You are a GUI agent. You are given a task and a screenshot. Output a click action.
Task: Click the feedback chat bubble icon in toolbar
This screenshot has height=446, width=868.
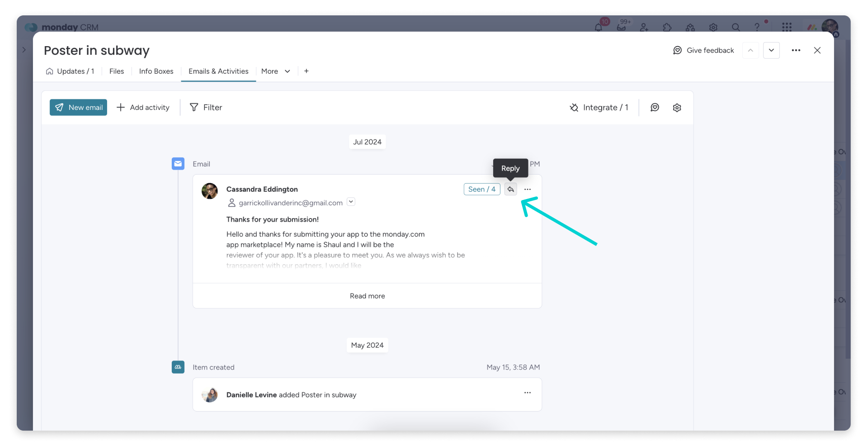pos(655,108)
